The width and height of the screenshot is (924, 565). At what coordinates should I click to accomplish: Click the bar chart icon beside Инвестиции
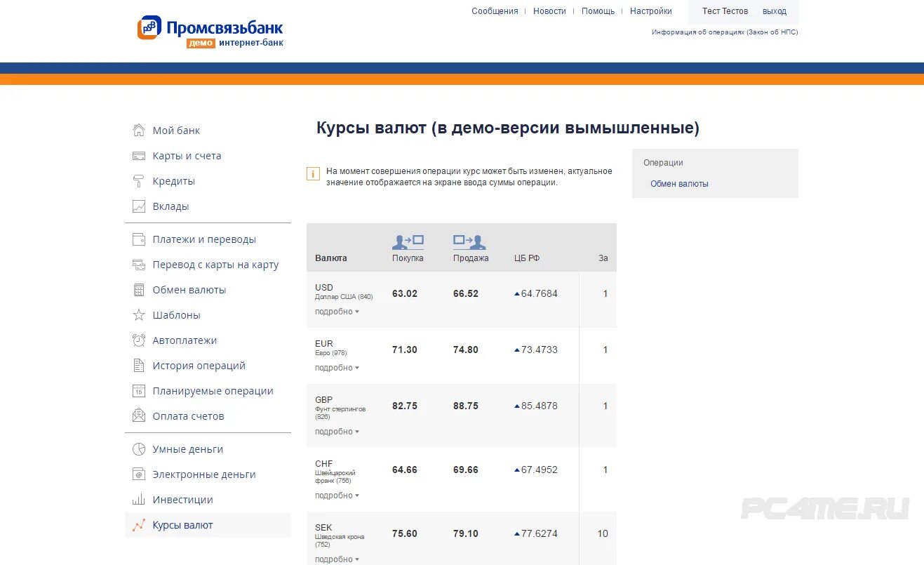[139, 500]
